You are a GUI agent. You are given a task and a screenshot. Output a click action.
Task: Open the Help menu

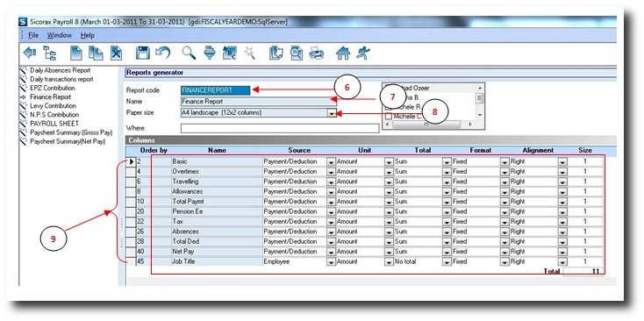88,35
